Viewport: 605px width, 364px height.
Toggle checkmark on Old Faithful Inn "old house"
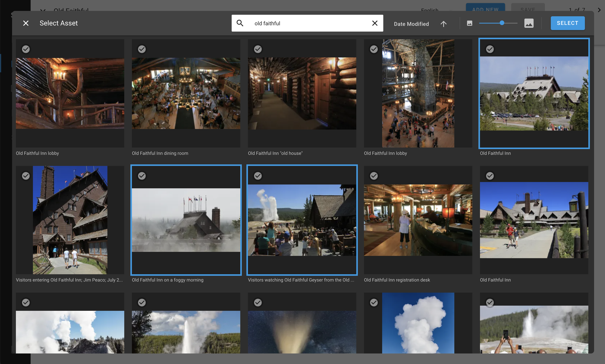click(258, 49)
